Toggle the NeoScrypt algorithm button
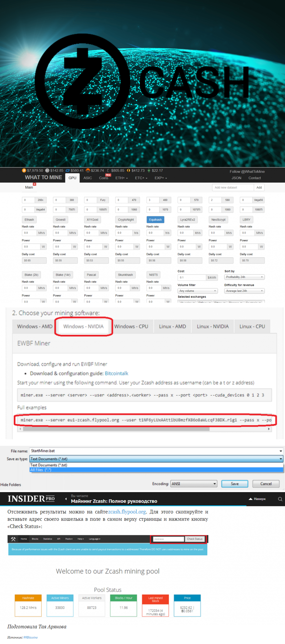This screenshot has height=644, width=285. [218, 220]
